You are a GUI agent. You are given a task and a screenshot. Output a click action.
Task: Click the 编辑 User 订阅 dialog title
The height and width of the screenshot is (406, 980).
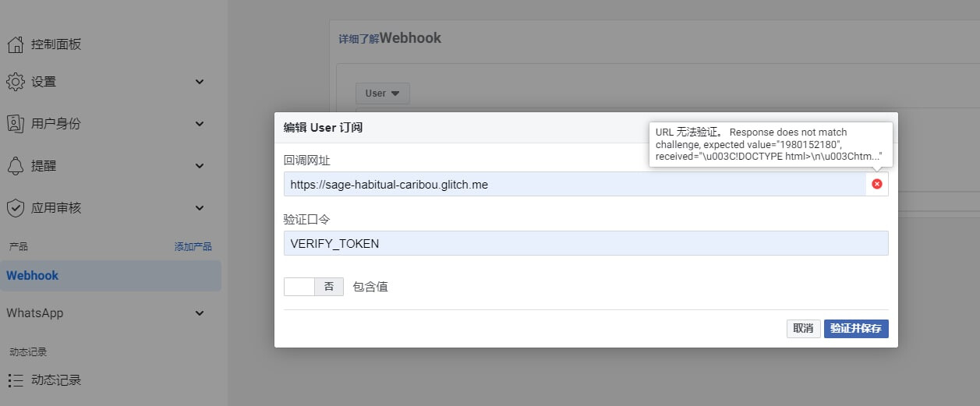(x=323, y=128)
